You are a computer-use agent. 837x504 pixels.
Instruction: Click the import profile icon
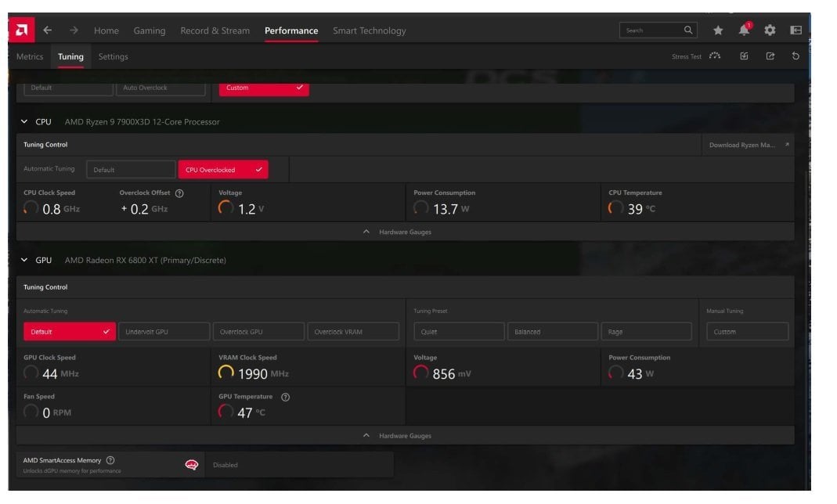point(744,56)
